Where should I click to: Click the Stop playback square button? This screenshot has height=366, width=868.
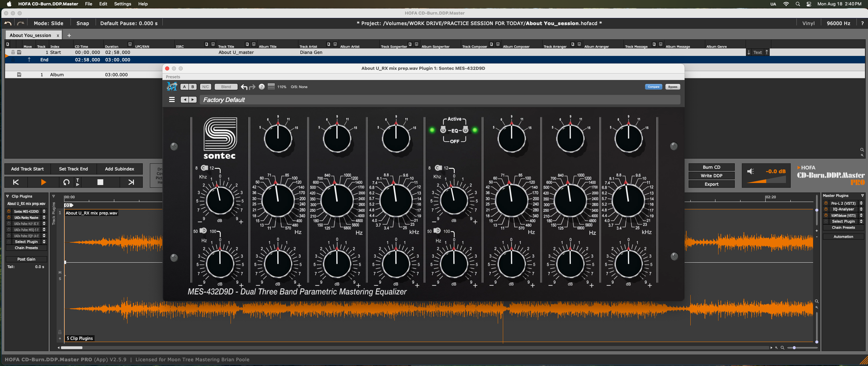pyautogui.click(x=100, y=182)
